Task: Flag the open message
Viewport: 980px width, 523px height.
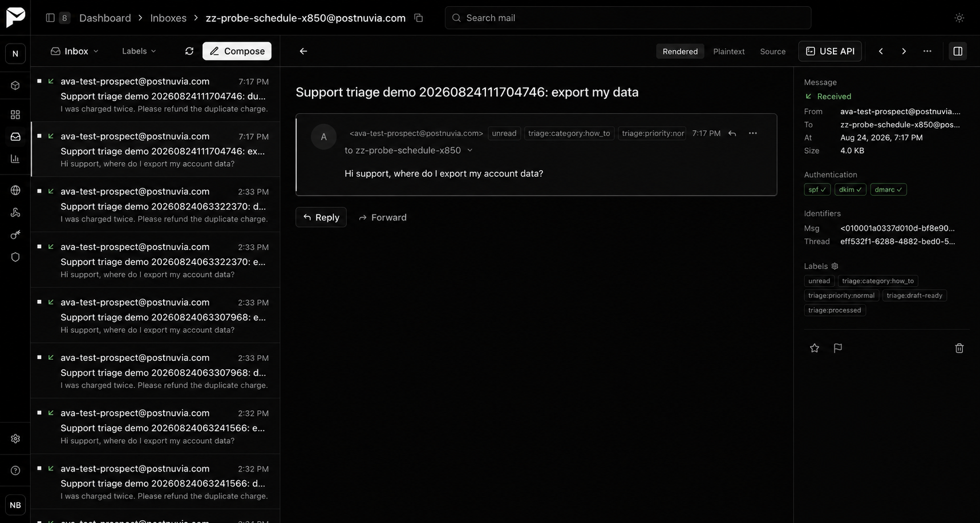Action: (838, 348)
